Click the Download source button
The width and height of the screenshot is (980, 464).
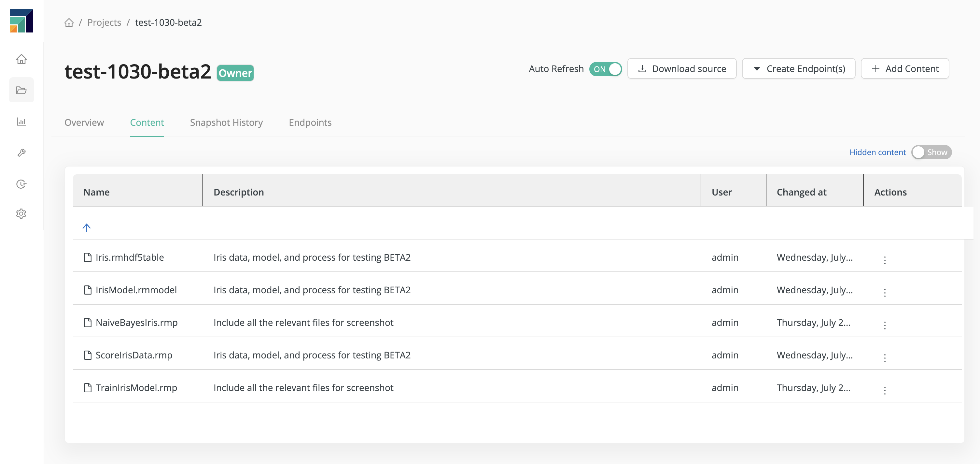[682, 69]
